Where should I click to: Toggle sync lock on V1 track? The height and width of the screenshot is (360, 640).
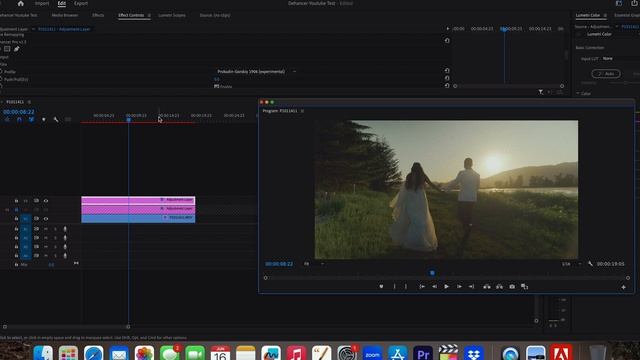(x=36, y=218)
